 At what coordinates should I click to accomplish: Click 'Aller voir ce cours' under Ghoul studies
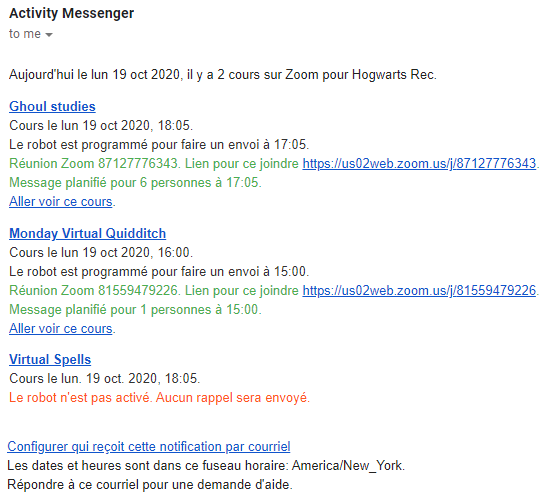click(x=61, y=202)
